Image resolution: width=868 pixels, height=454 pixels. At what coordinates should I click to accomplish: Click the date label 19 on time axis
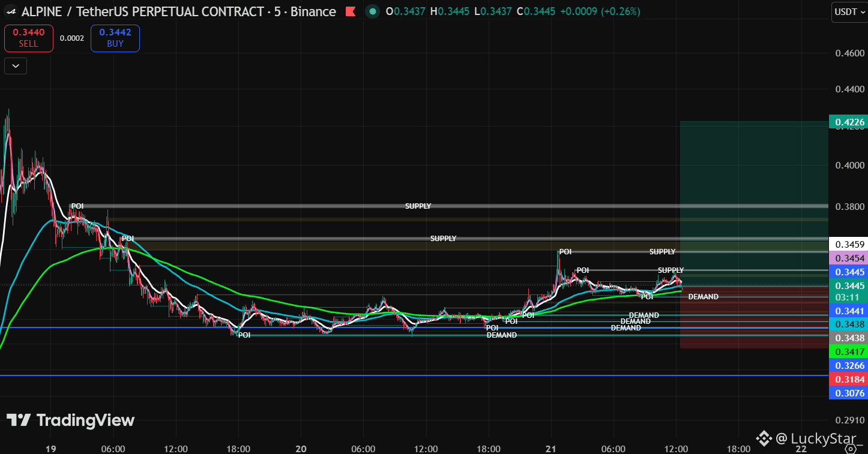[x=50, y=449]
